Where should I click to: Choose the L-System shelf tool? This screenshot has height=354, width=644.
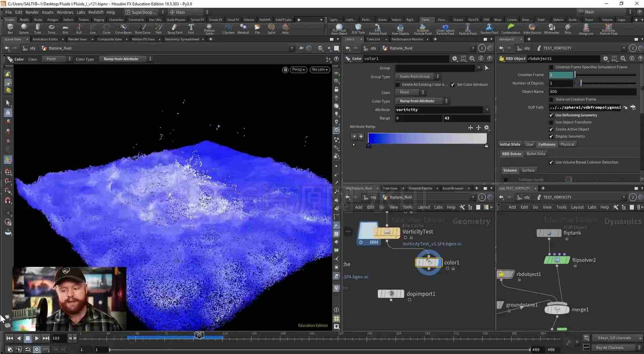[x=228, y=29]
